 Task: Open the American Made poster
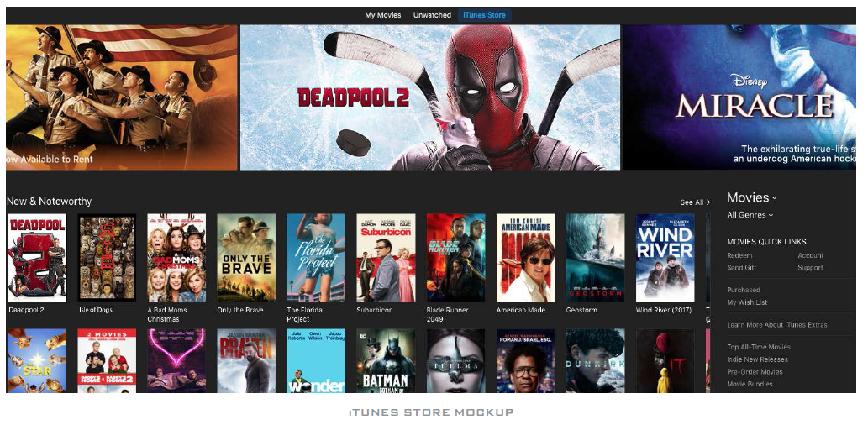click(525, 258)
